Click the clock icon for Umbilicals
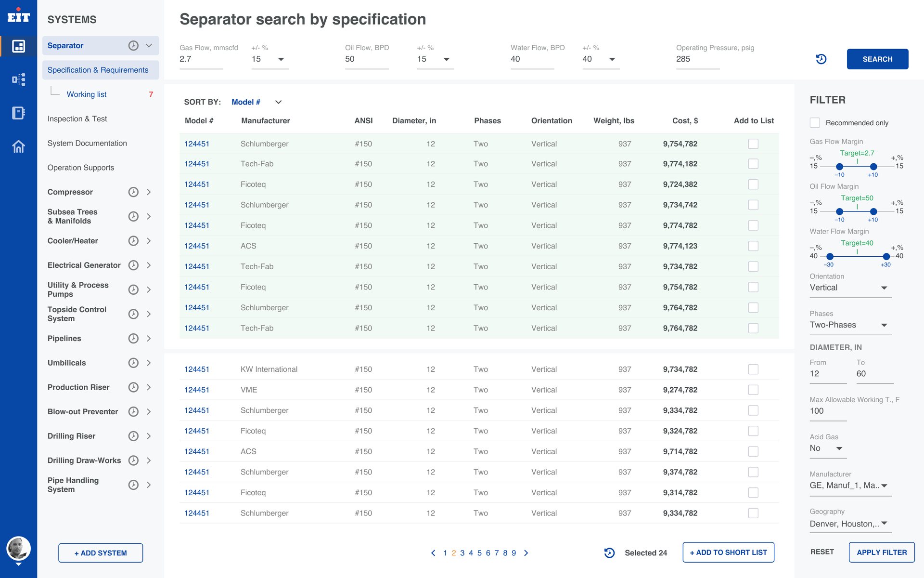This screenshot has height=578, width=924. tap(133, 363)
